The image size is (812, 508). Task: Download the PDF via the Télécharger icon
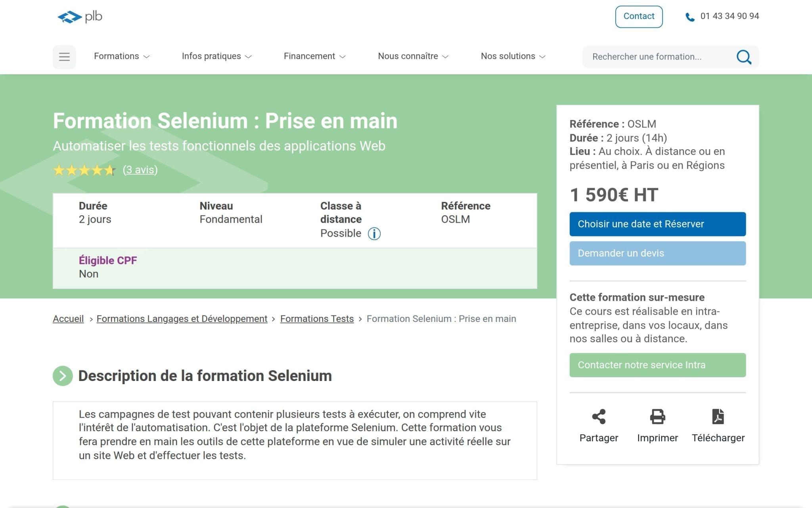(x=718, y=416)
